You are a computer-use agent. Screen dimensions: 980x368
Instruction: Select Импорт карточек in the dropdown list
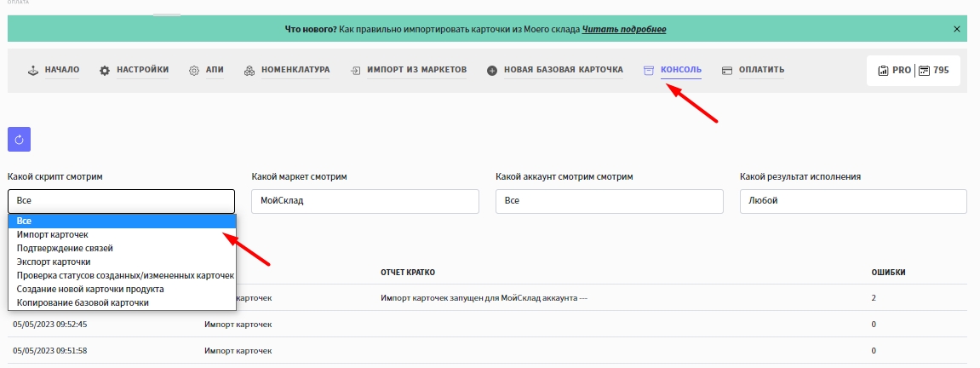point(53,234)
